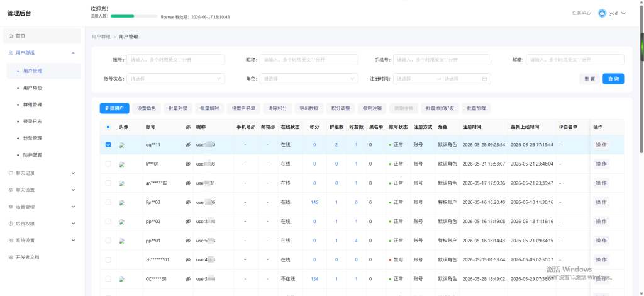Reveal account of qq**11 via eye icon
This screenshot has width=644, height=296.
(188, 145)
